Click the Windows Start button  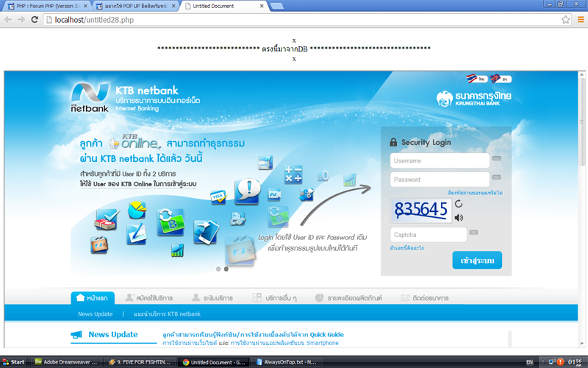coord(14,362)
